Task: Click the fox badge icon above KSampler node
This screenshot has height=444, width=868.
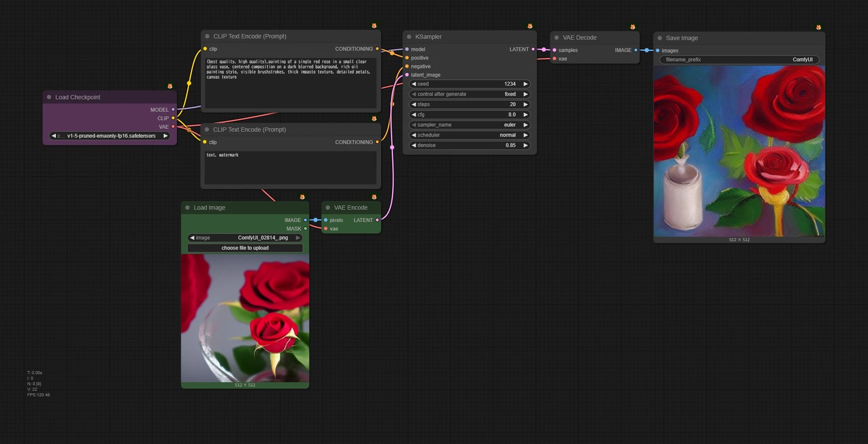Action: click(530, 26)
